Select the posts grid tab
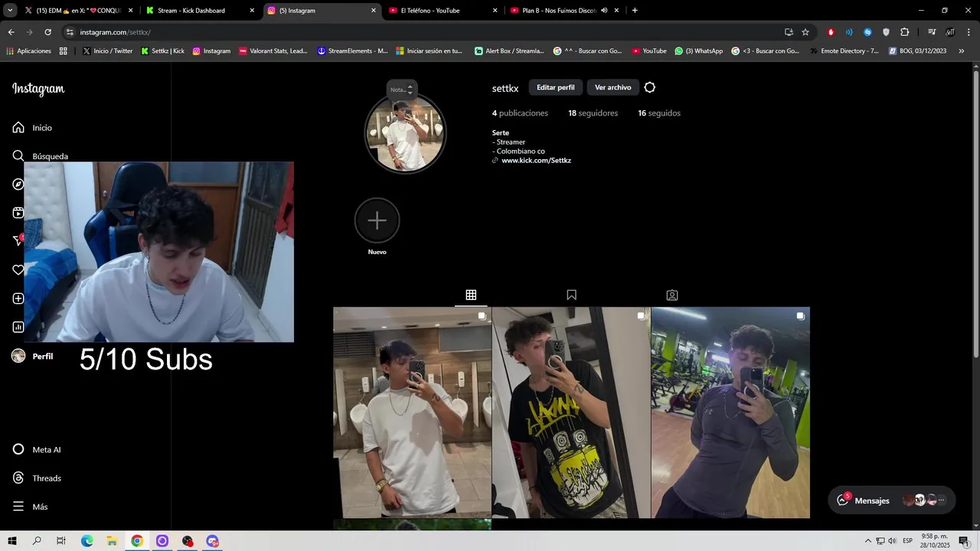The height and width of the screenshot is (551, 980). pyautogui.click(x=471, y=295)
